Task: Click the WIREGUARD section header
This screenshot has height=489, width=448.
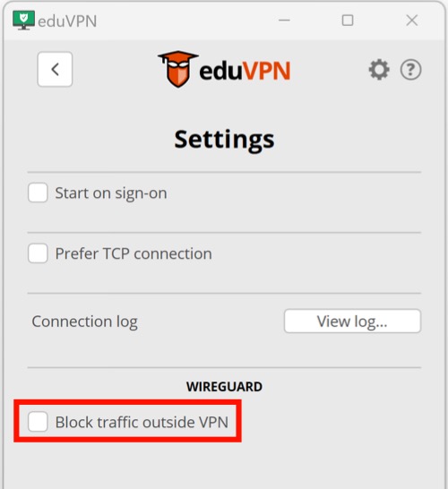Action: coord(224,387)
